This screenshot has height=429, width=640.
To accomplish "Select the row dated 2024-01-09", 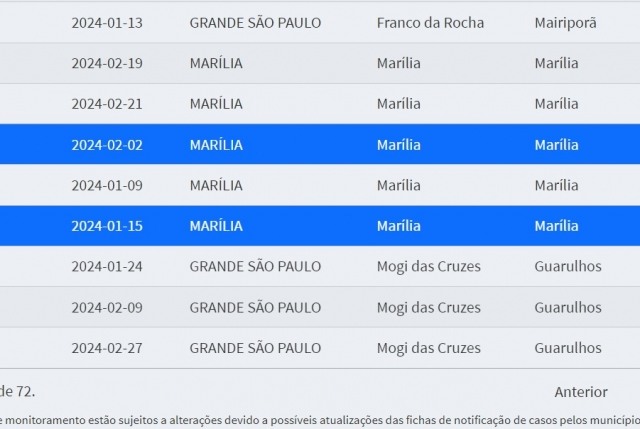I will click(320, 185).
